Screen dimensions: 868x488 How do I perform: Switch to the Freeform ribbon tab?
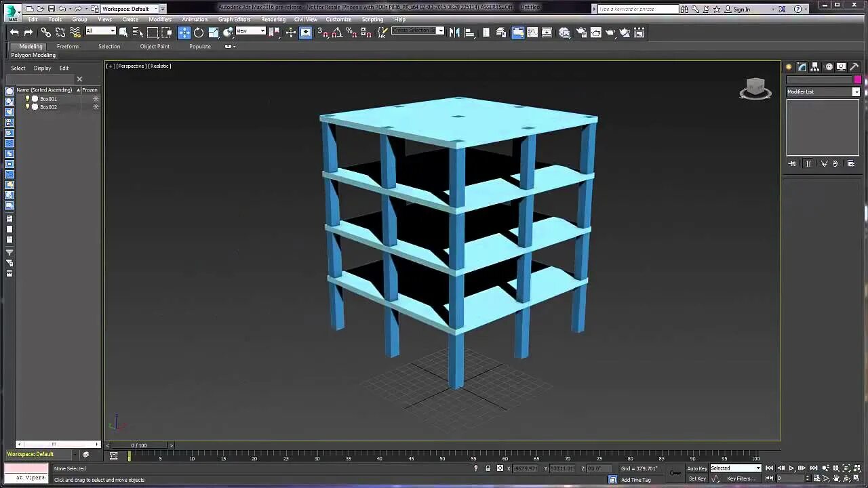tap(68, 47)
